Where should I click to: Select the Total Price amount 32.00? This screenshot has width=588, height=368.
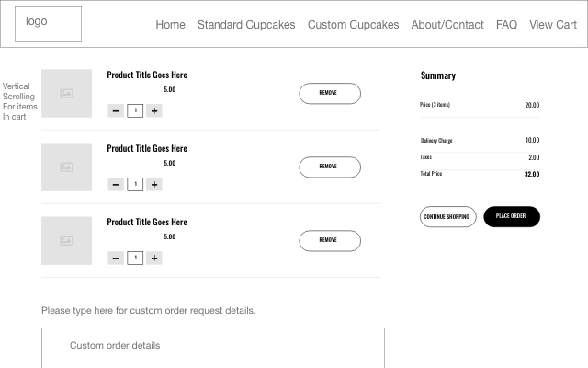coord(532,174)
